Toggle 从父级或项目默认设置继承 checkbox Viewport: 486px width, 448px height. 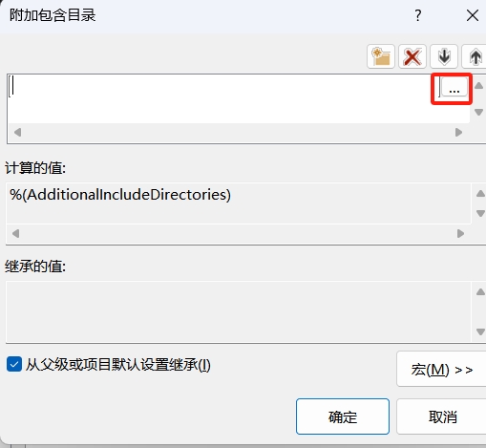(x=14, y=364)
